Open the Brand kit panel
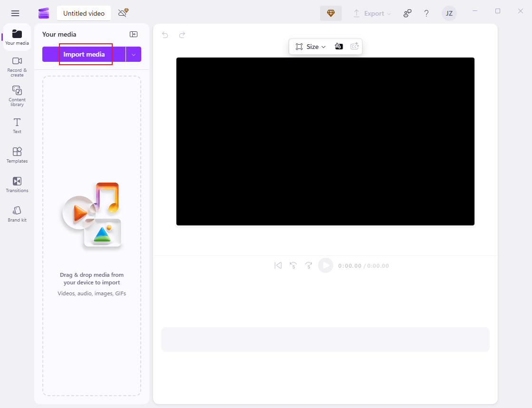Image resolution: width=532 pixels, height=408 pixels. click(x=17, y=213)
